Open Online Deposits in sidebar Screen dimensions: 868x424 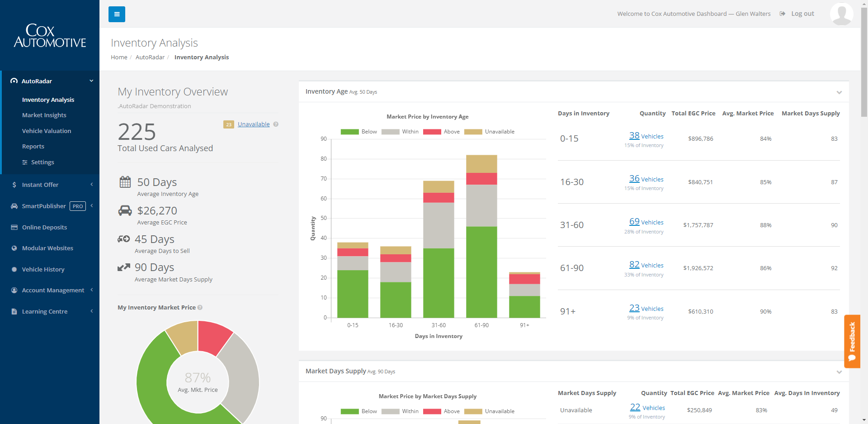(x=44, y=227)
